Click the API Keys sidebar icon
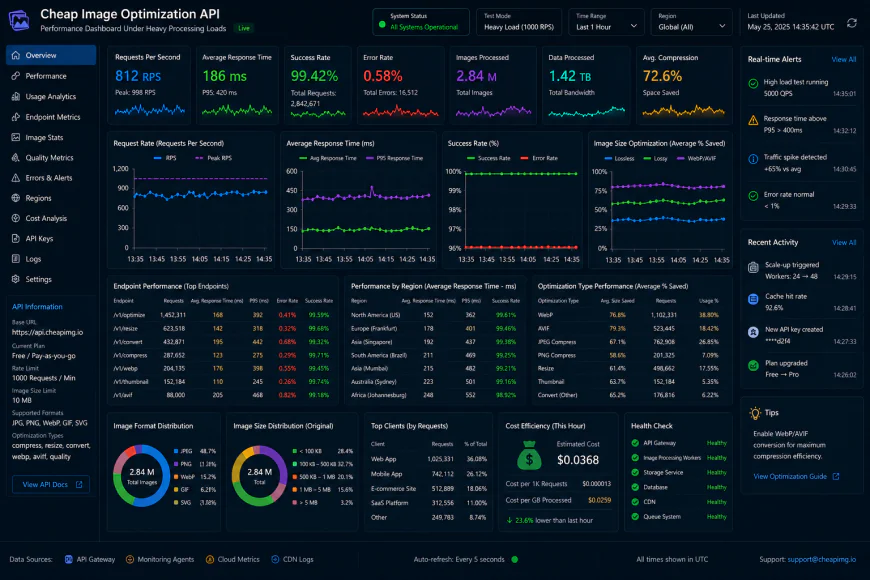Viewport: 870px width, 580px height. click(x=16, y=239)
